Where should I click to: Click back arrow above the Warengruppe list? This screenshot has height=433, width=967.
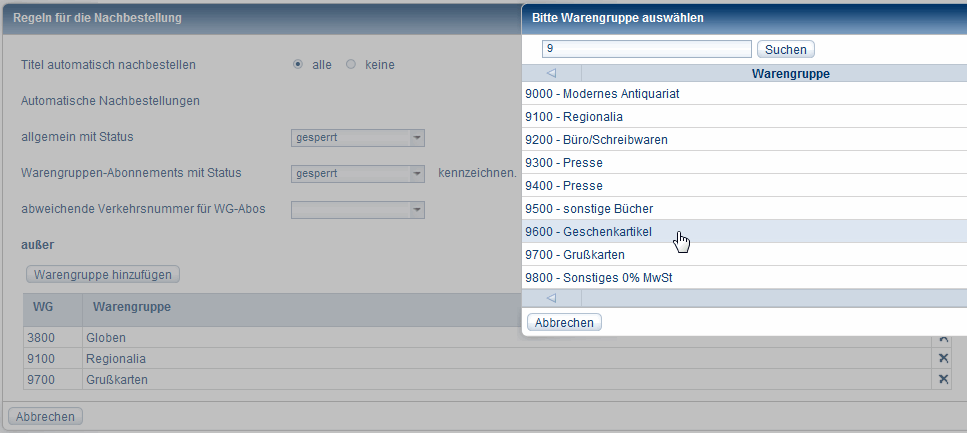point(551,74)
